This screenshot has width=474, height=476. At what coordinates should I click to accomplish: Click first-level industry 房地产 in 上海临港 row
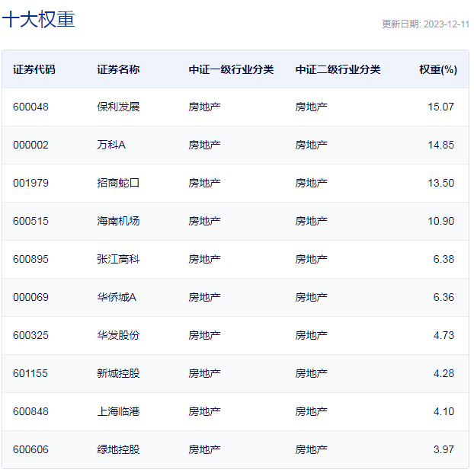tap(204, 411)
